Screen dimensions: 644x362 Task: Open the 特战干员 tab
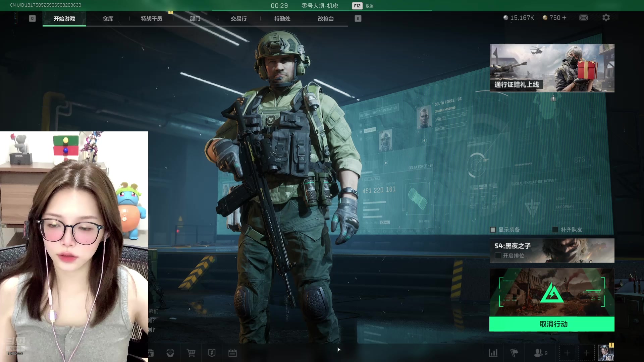tap(152, 19)
